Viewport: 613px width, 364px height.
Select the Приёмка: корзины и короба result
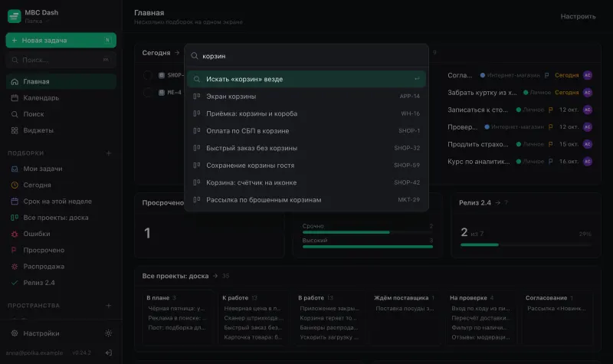coord(306,113)
